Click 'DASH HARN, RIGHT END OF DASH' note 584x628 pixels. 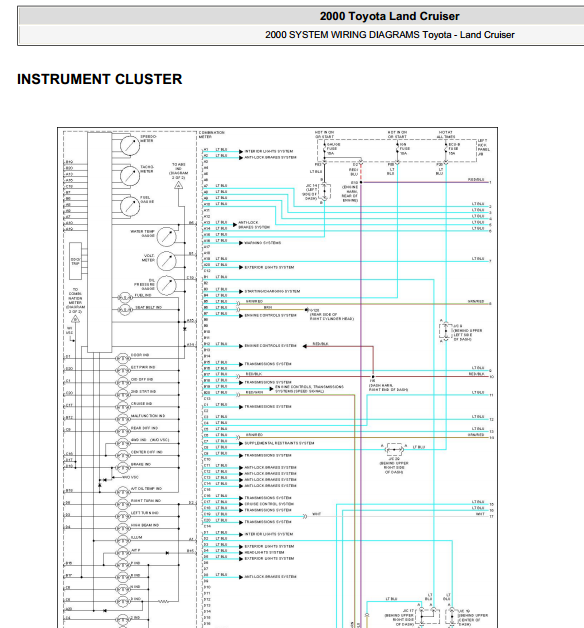(388, 387)
